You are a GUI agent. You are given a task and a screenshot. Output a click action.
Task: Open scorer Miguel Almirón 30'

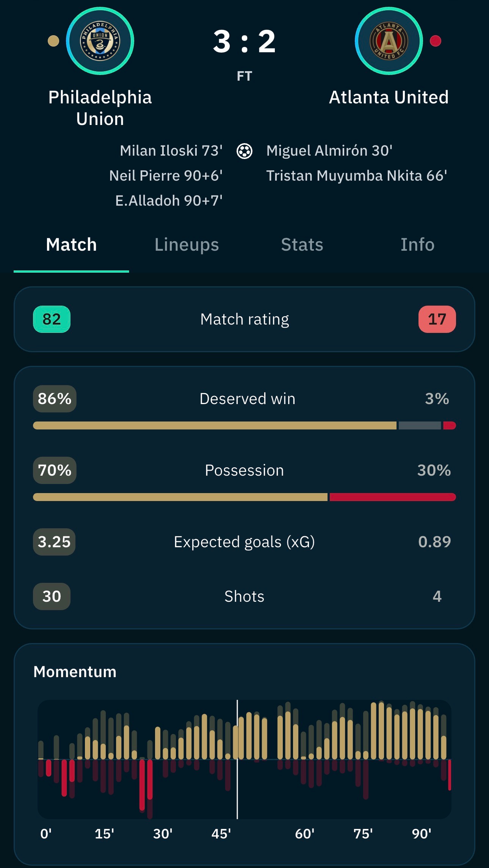(x=329, y=151)
